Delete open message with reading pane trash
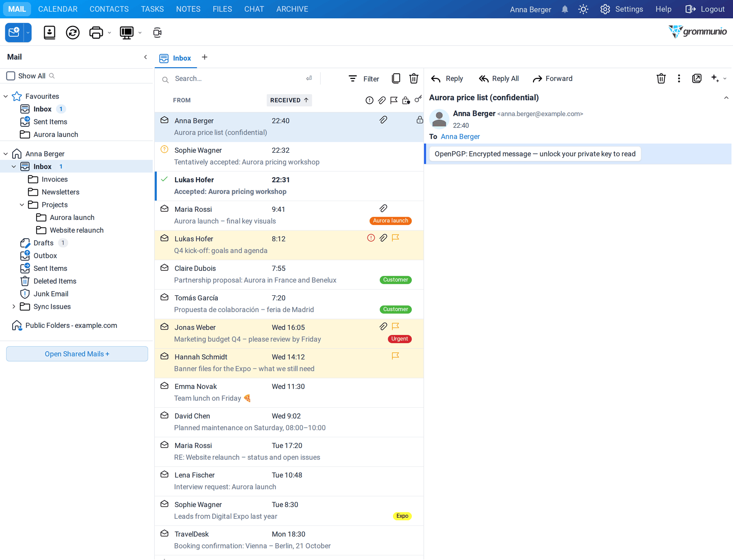 [x=661, y=78]
